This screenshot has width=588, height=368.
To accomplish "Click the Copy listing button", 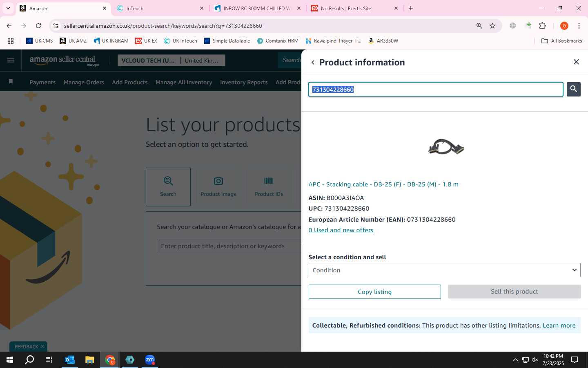I will tap(374, 292).
